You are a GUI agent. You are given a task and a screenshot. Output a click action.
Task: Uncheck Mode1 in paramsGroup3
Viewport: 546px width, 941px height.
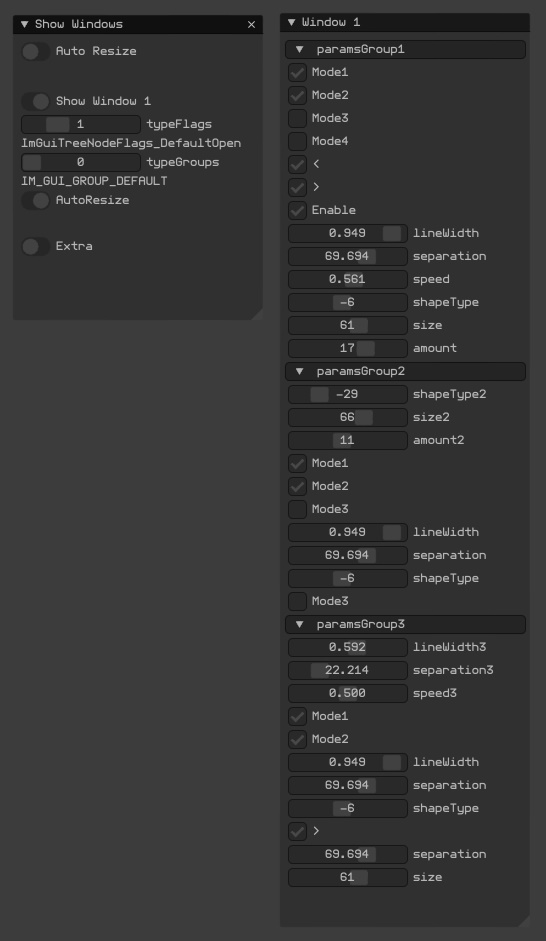pyautogui.click(x=298, y=717)
